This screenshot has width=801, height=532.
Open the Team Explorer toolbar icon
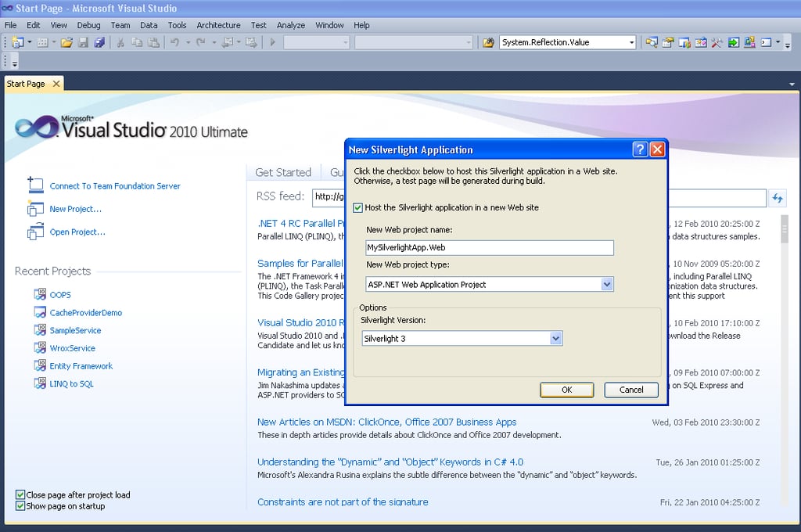pos(684,42)
